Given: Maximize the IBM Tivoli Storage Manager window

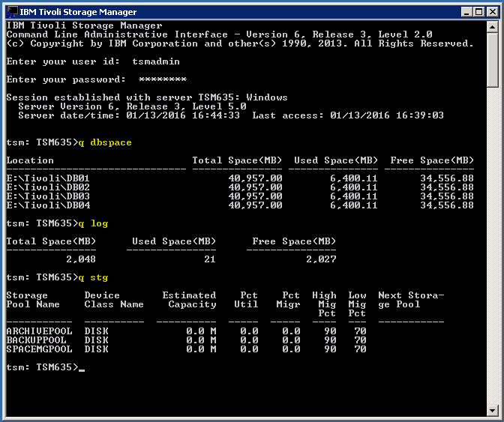Looking at the screenshot, I should [x=479, y=12].
